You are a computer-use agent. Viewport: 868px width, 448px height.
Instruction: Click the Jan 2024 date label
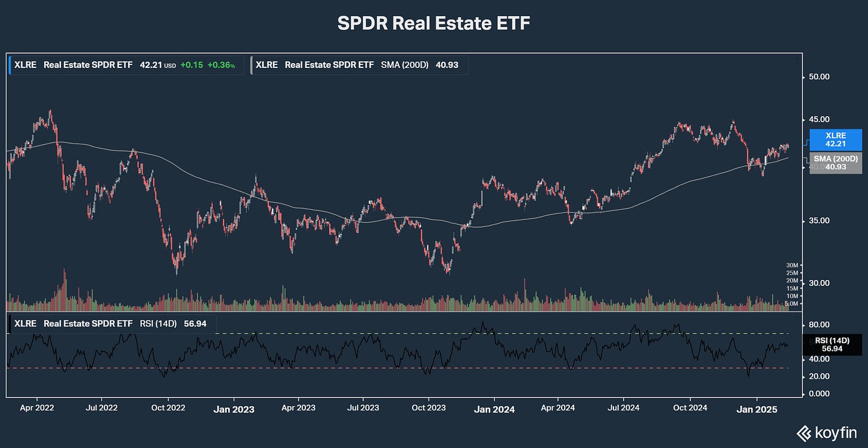(494, 409)
